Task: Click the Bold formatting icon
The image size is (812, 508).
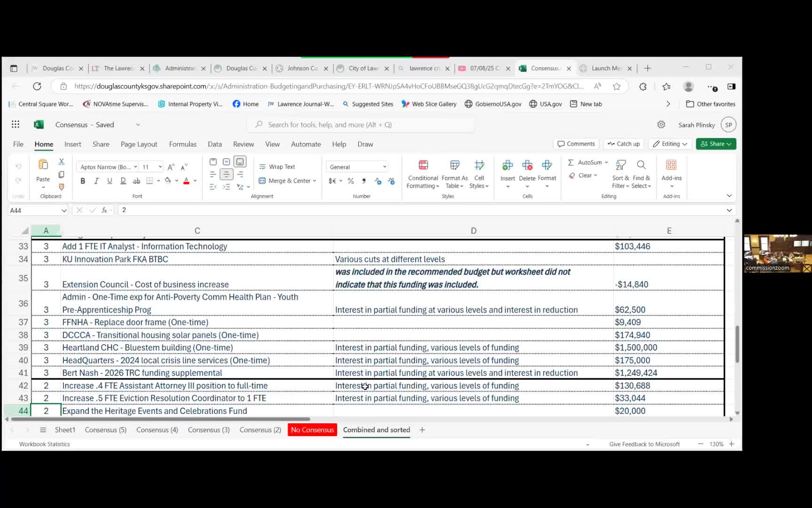Action: [x=83, y=181]
